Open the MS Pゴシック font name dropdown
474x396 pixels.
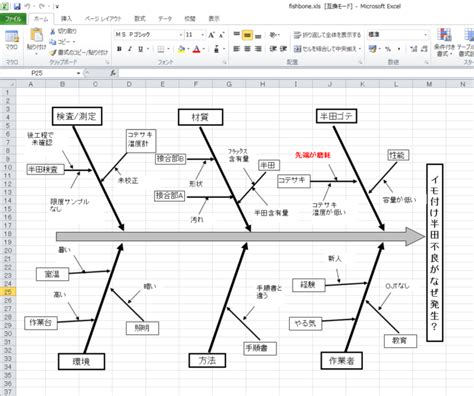point(181,35)
